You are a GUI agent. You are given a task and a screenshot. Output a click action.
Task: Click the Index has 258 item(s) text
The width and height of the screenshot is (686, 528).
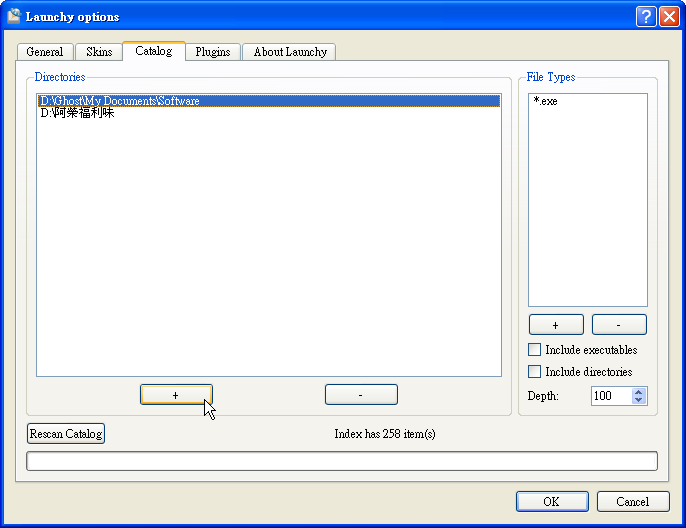[385, 434]
